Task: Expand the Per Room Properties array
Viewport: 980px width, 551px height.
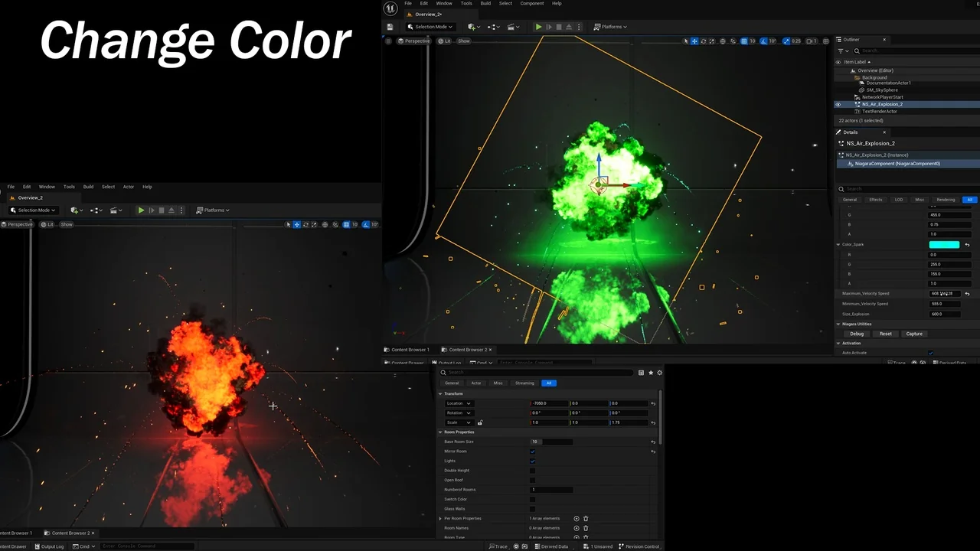Action: (x=440, y=519)
